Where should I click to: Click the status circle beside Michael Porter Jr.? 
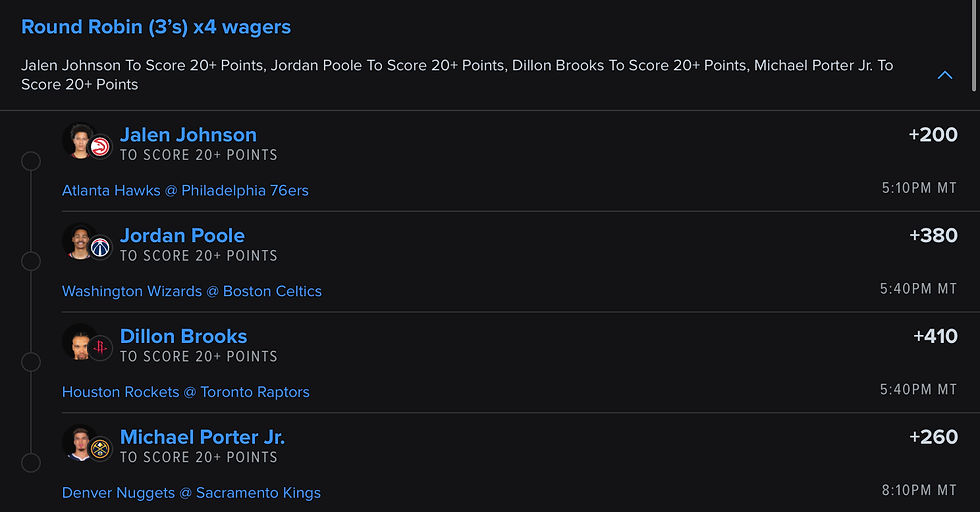point(31,463)
